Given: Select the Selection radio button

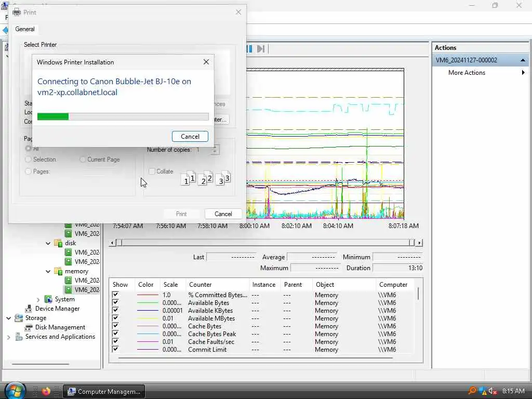Looking at the screenshot, I should click(x=28, y=159).
